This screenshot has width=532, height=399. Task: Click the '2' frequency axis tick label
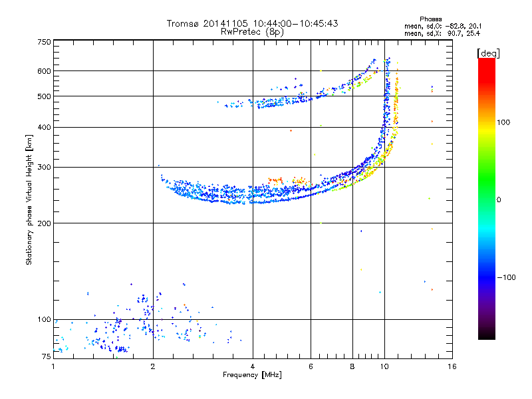(x=153, y=366)
